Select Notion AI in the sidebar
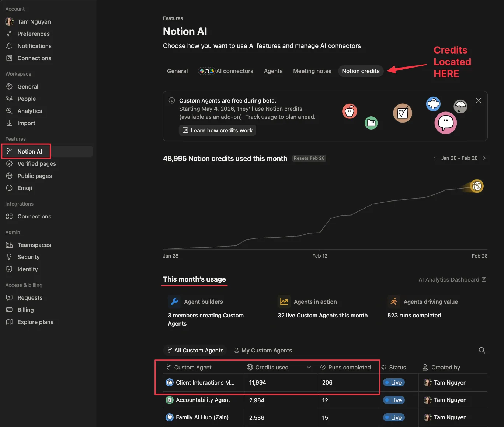The width and height of the screenshot is (504, 427). (x=48, y=151)
